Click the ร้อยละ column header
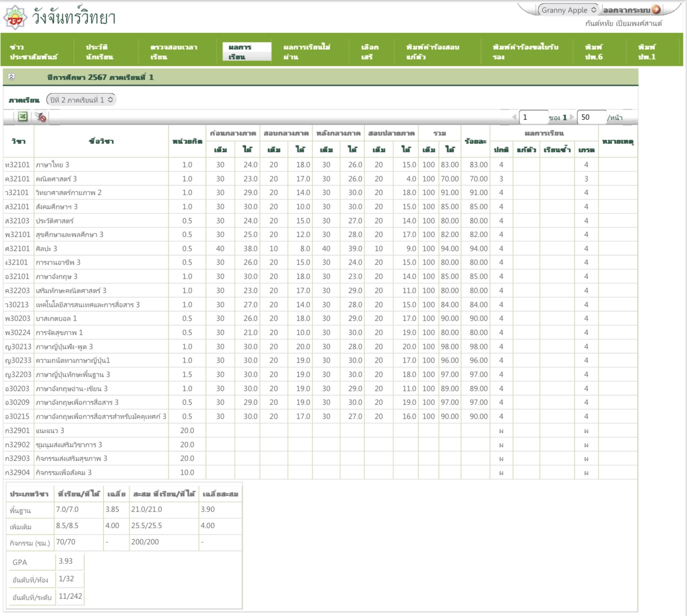This screenshot has width=687, height=616. pyautogui.click(x=475, y=141)
